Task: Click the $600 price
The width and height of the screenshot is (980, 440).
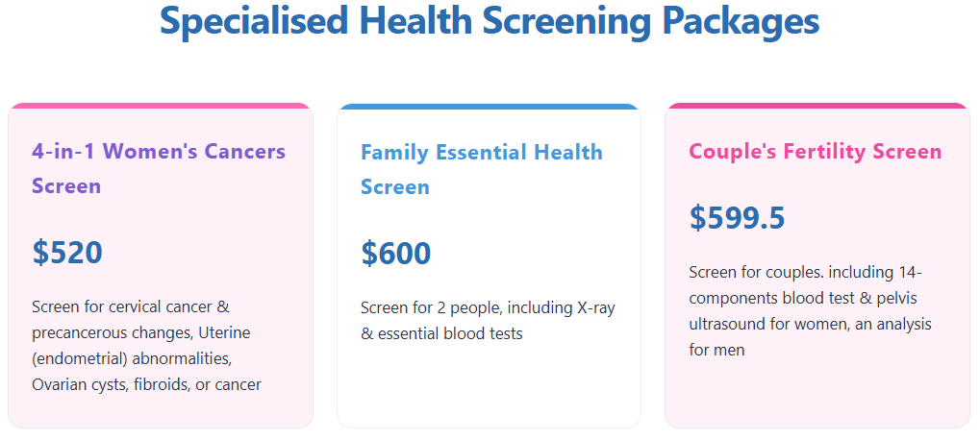Action: tap(396, 253)
